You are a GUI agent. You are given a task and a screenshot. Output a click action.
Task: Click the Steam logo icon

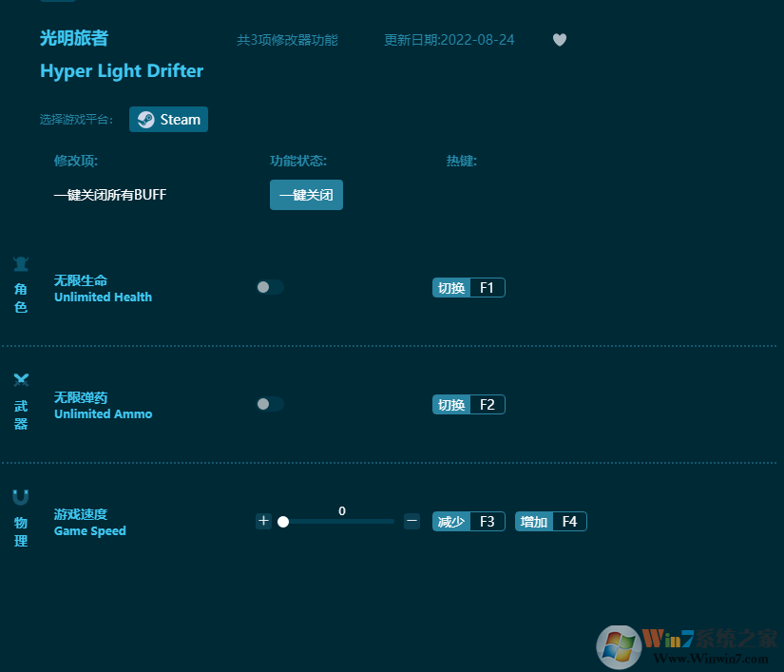[x=145, y=120]
